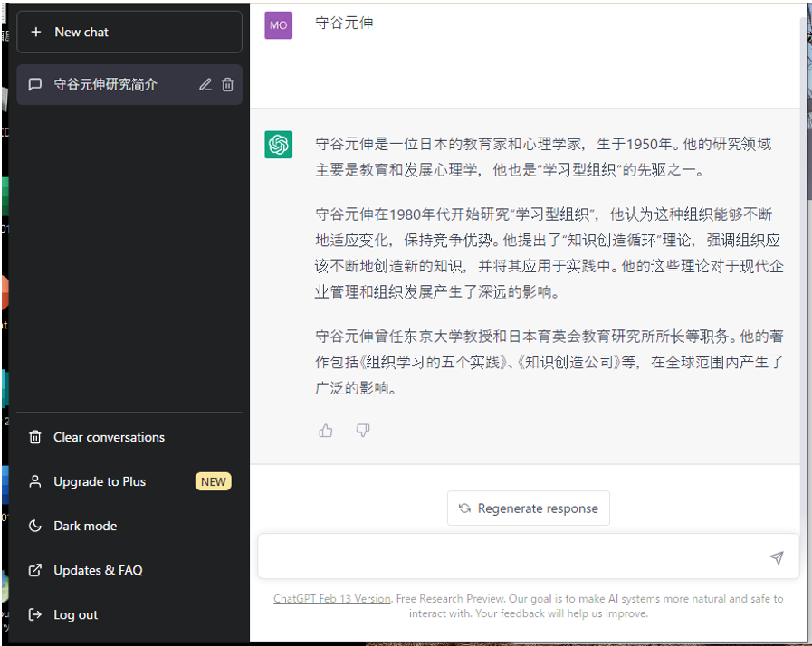Screen dimensions: 812x646
Task: Click the chat bubble icon of 守谷元伸研究简介
Action: (x=34, y=84)
